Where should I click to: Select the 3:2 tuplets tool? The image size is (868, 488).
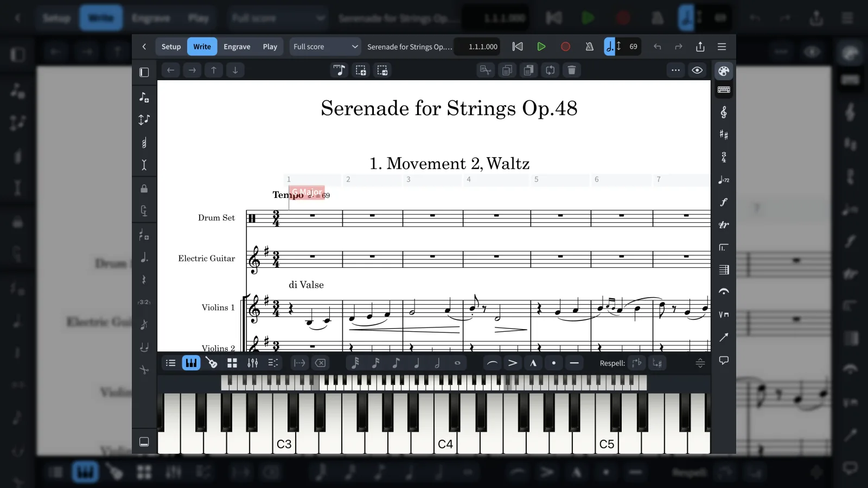pos(144,302)
